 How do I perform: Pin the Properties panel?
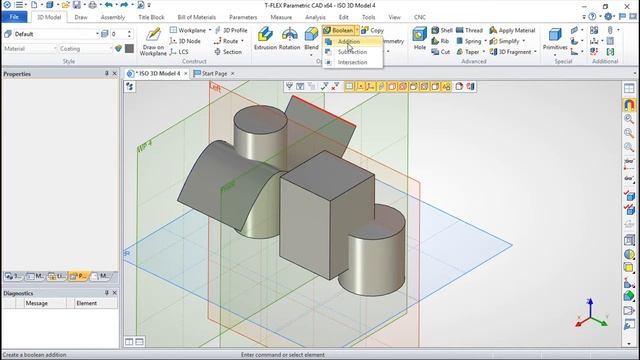[x=107, y=73]
